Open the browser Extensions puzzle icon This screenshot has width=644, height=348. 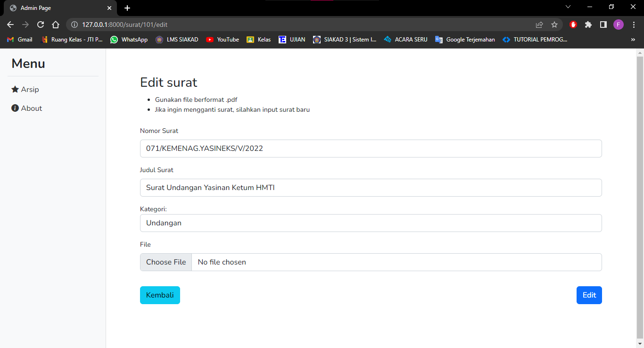click(588, 24)
